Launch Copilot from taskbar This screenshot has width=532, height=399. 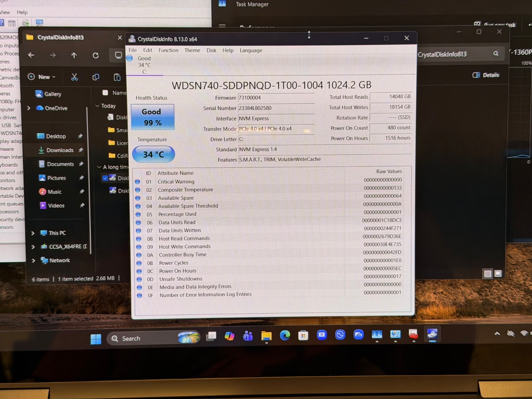coord(229,336)
